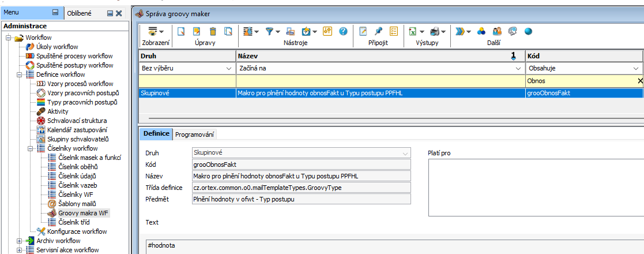This screenshot has height=254, width=644.
Task: Click the blue globe icon in Další
Action: 528,31
